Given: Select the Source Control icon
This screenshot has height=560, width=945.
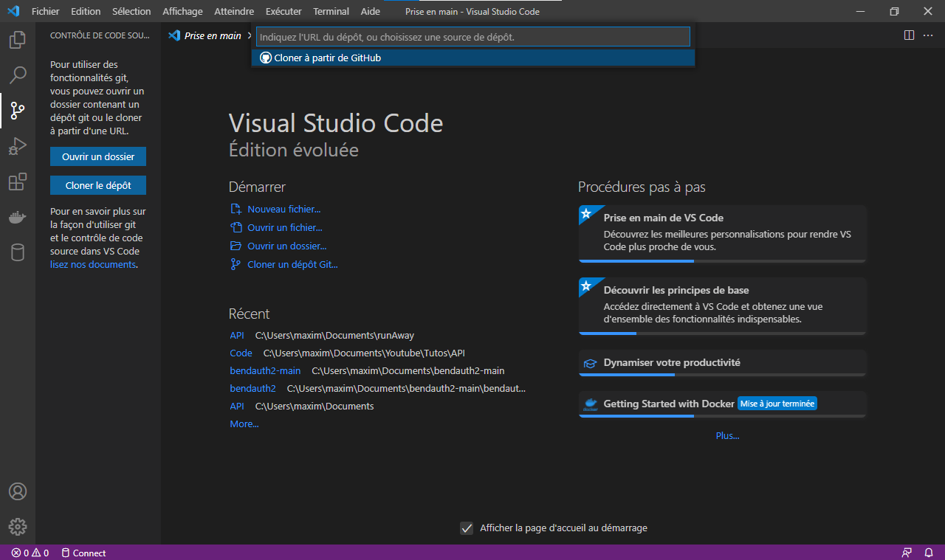Looking at the screenshot, I should 18,111.
